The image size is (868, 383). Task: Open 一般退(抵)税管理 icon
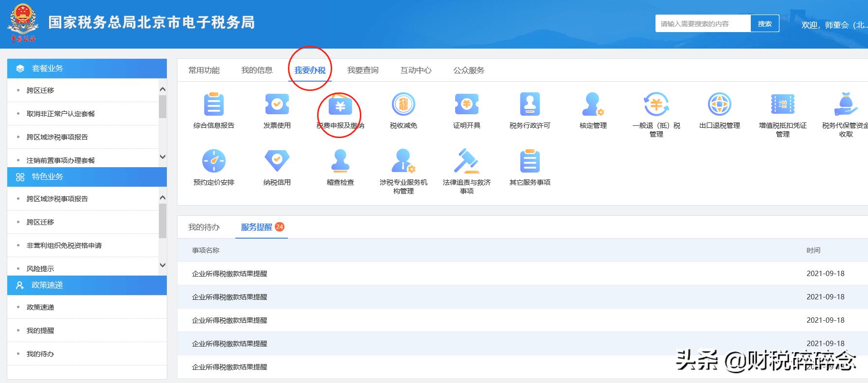coord(656,104)
